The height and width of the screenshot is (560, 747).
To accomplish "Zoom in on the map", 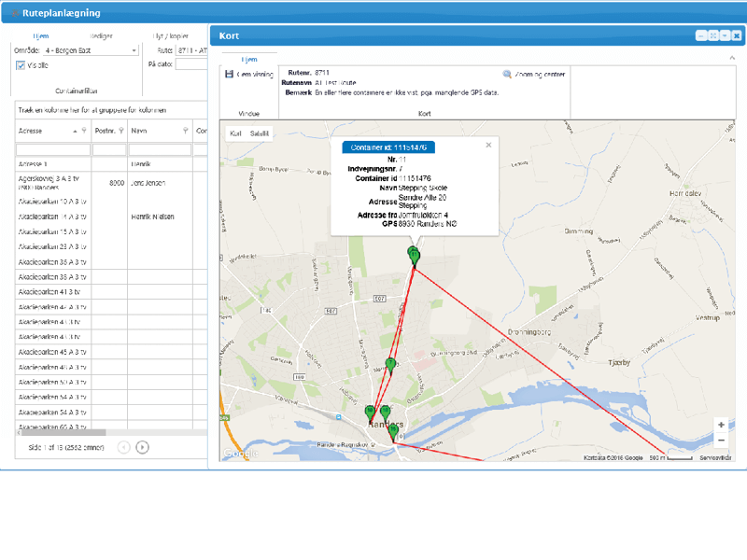I will (x=721, y=425).
